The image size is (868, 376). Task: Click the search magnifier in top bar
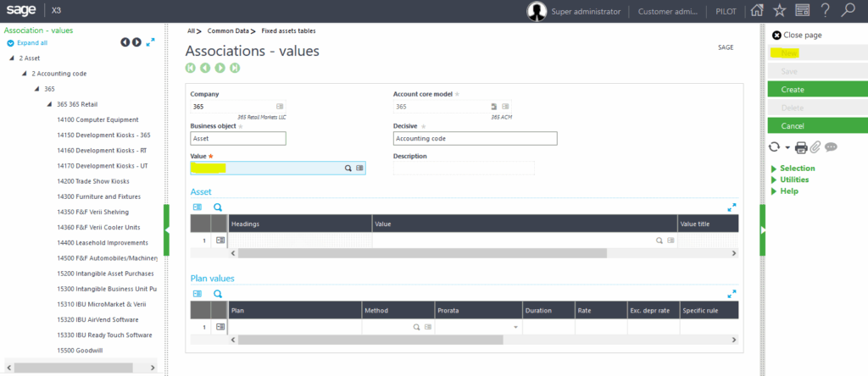(x=848, y=11)
